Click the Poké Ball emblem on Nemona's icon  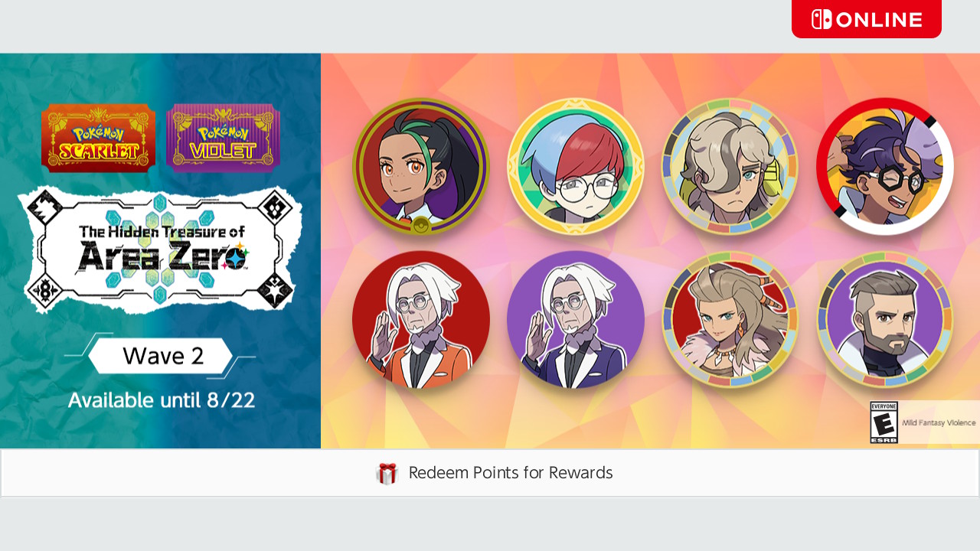click(420, 225)
